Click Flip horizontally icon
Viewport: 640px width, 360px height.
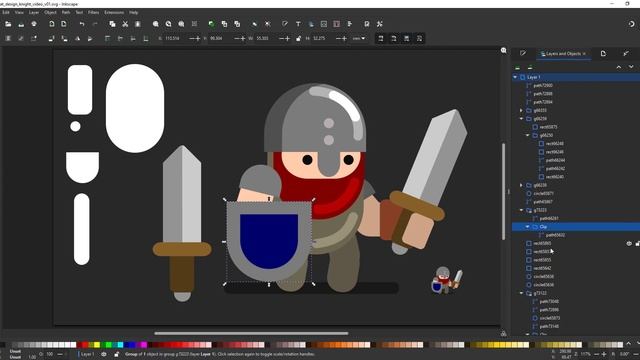click(x=77, y=38)
